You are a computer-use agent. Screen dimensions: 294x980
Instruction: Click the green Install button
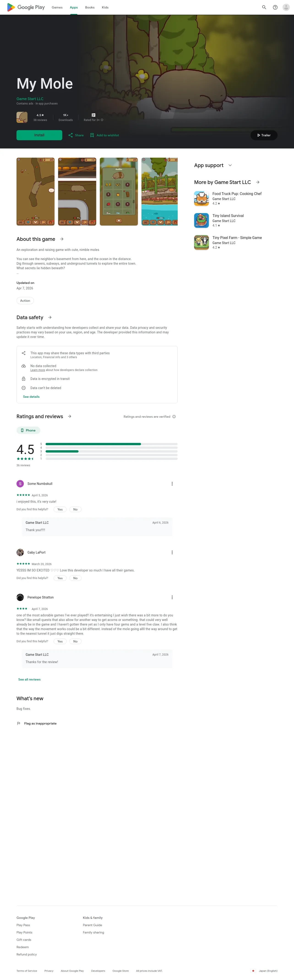click(39, 135)
